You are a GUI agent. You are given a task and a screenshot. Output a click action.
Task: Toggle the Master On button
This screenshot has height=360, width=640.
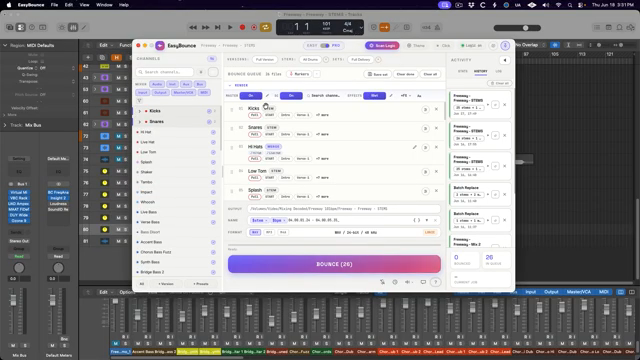click(251, 96)
